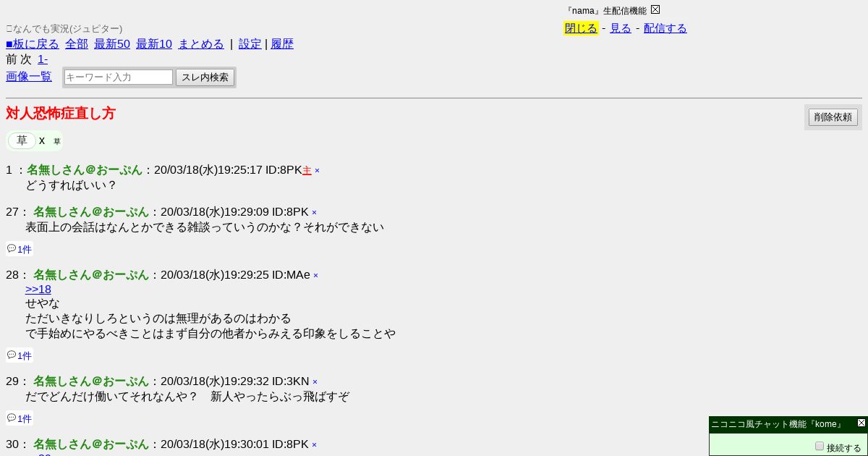Click the poster name in post 27
The image size is (868, 456).
click(x=91, y=212)
